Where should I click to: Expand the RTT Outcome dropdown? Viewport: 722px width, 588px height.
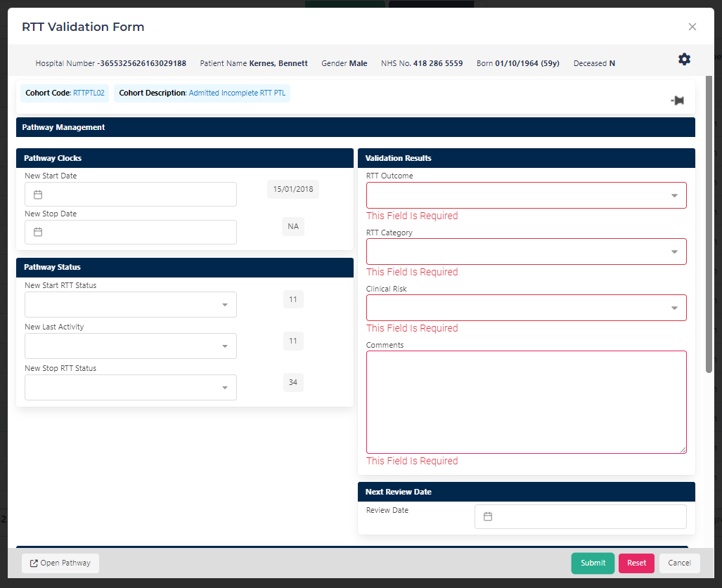(673, 196)
